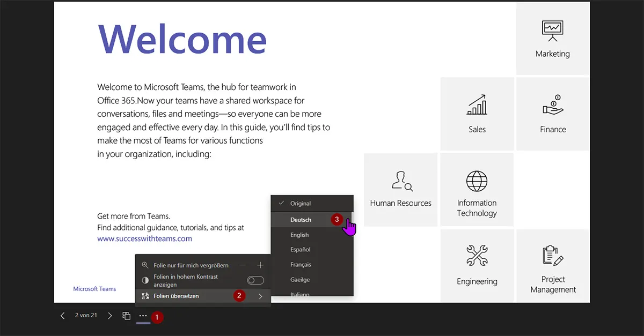Open the three-dot more options menu
Viewport: 644px width, 336px height.
pos(143,316)
